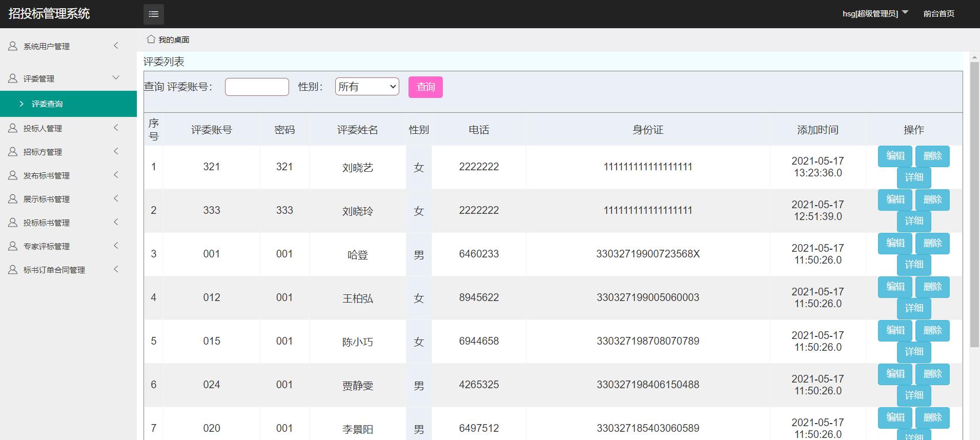This screenshot has height=440, width=980.
Task: Click 删除 for 刘晓玲 row
Action: coord(932,199)
